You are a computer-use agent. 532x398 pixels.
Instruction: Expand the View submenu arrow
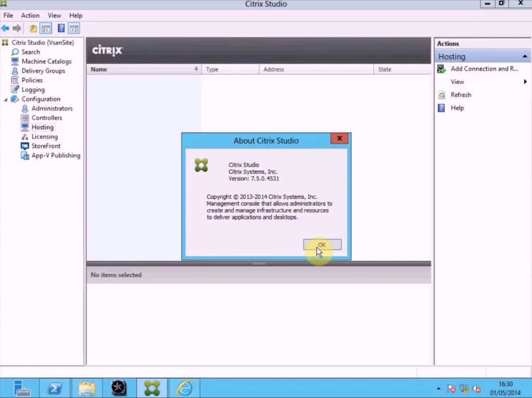[x=525, y=82]
